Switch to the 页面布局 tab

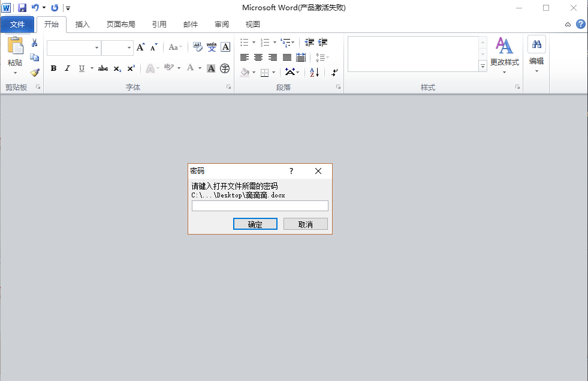(x=120, y=25)
